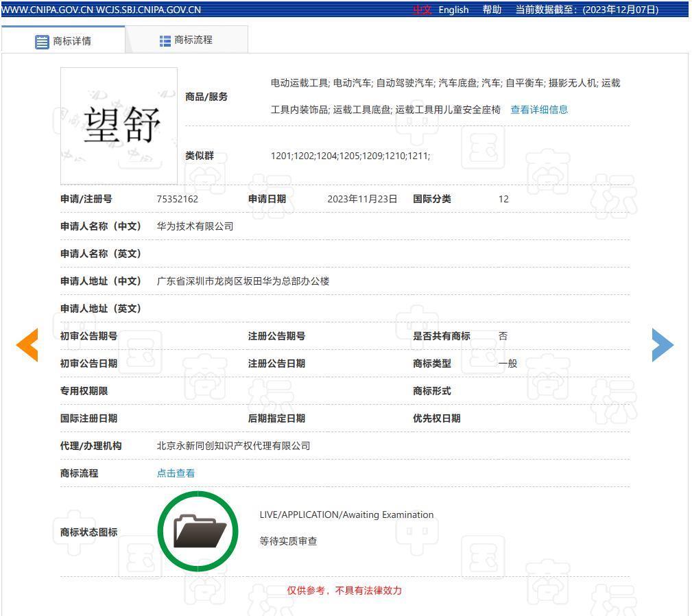Click the 望舒 trademark image

tap(118, 125)
